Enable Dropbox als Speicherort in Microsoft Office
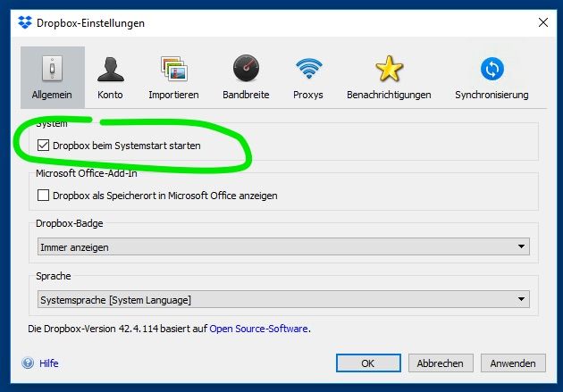 pyautogui.click(x=43, y=196)
